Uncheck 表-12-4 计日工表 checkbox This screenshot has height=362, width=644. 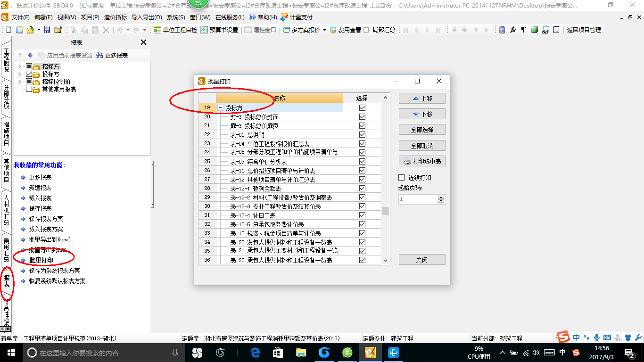coord(362,215)
